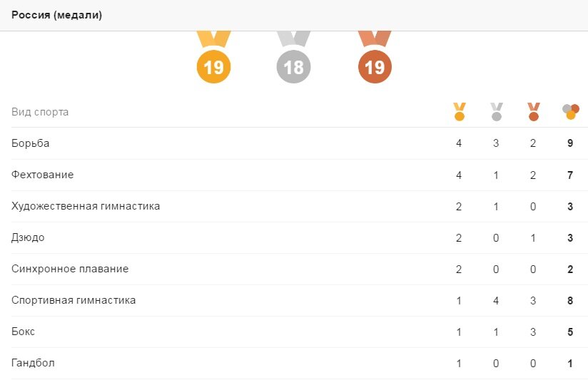Open the «Синхронное плавание» row
The image size is (588, 380).
tap(70, 269)
